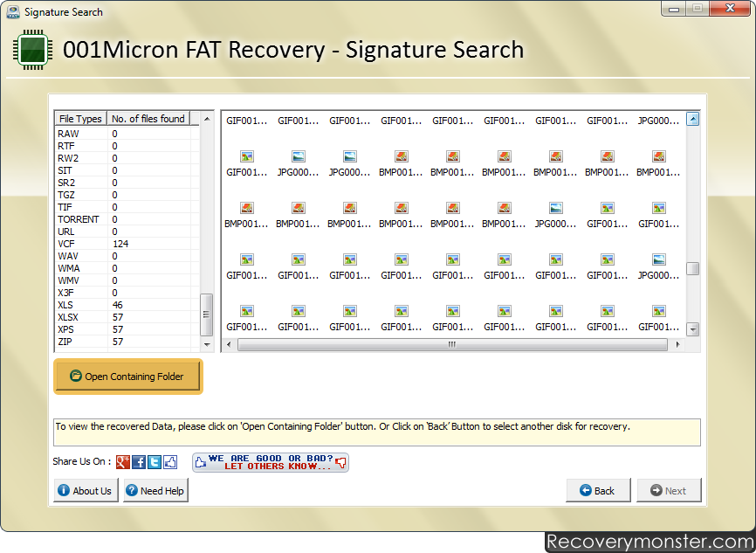Share on Google Plus icon
This screenshot has width=756, height=553.
(x=123, y=462)
